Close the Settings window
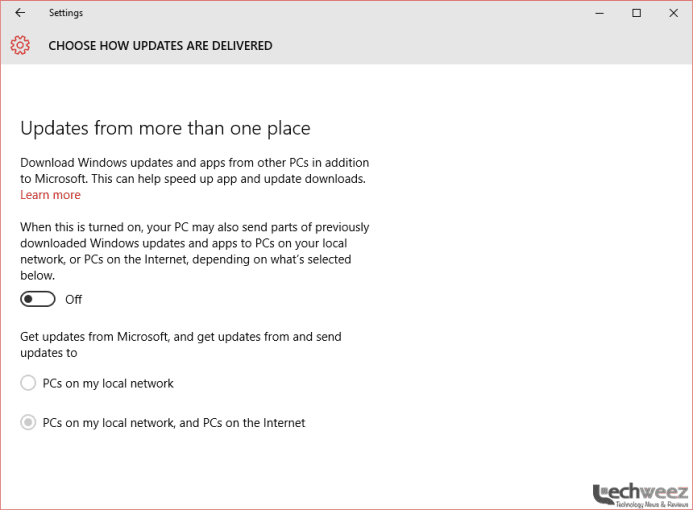 click(x=674, y=13)
